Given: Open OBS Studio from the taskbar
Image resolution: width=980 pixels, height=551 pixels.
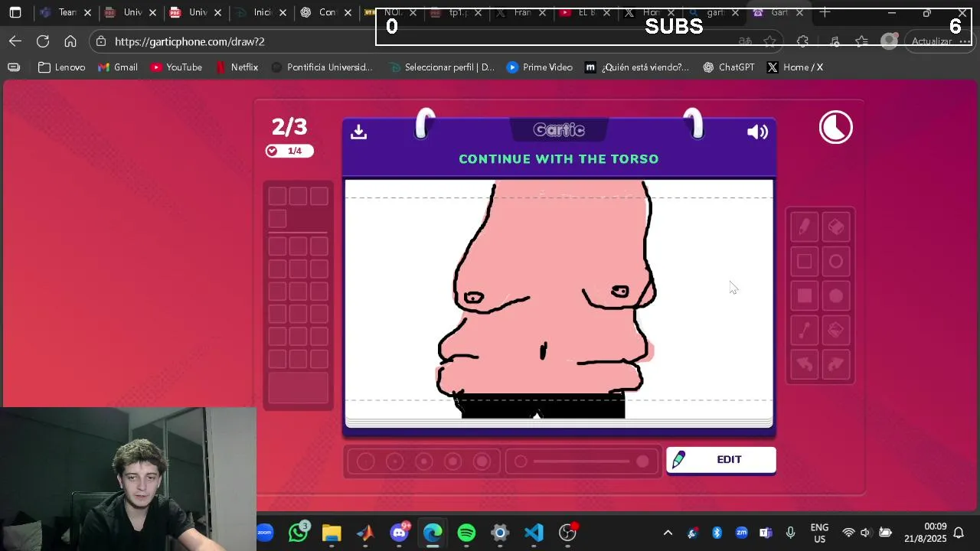Looking at the screenshot, I should [567, 533].
